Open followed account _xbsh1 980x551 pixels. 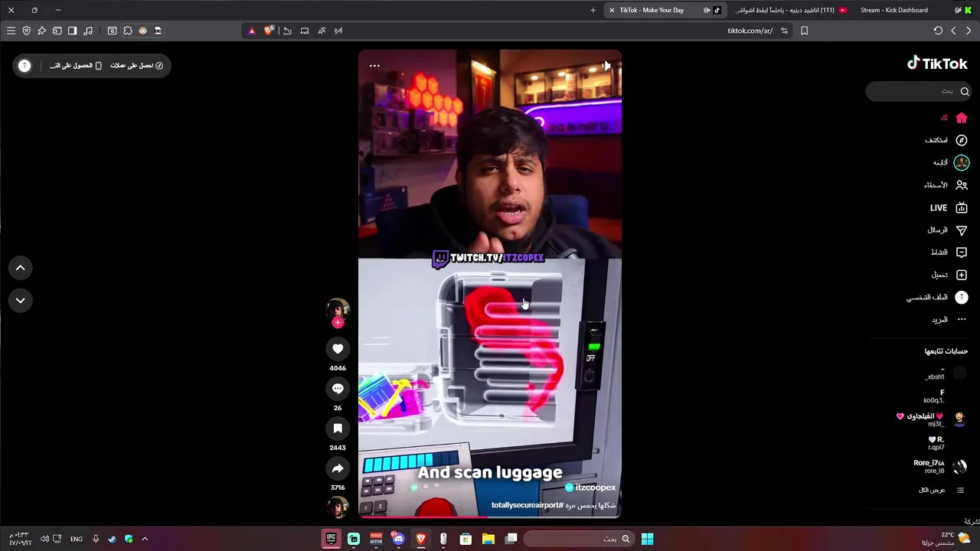pyautogui.click(x=946, y=373)
